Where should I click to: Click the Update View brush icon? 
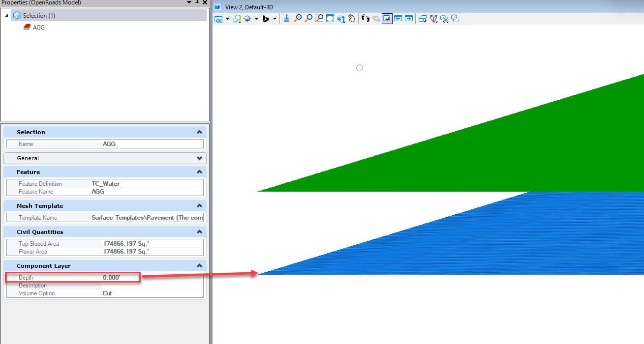pyautogui.click(x=287, y=19)
